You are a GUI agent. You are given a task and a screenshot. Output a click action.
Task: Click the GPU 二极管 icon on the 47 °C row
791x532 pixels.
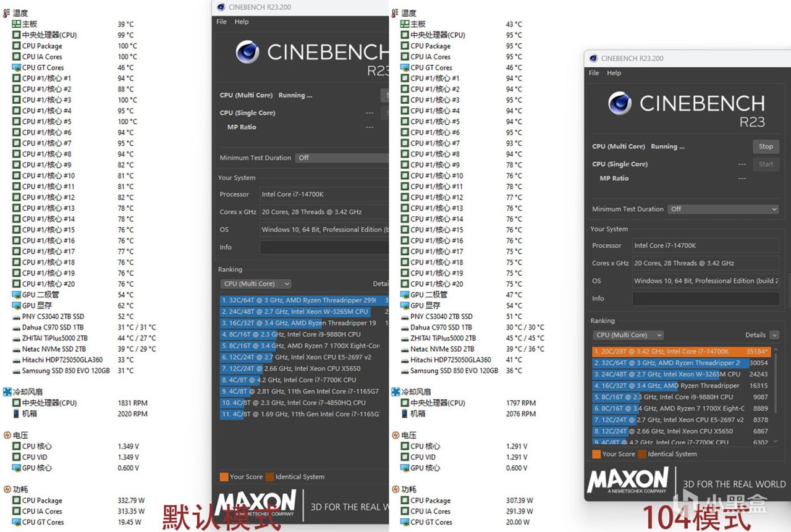click(x=405, y=295)
